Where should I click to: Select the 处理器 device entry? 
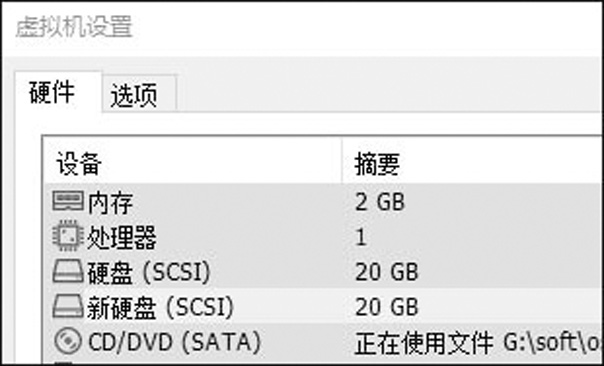(x=122, y=238)
